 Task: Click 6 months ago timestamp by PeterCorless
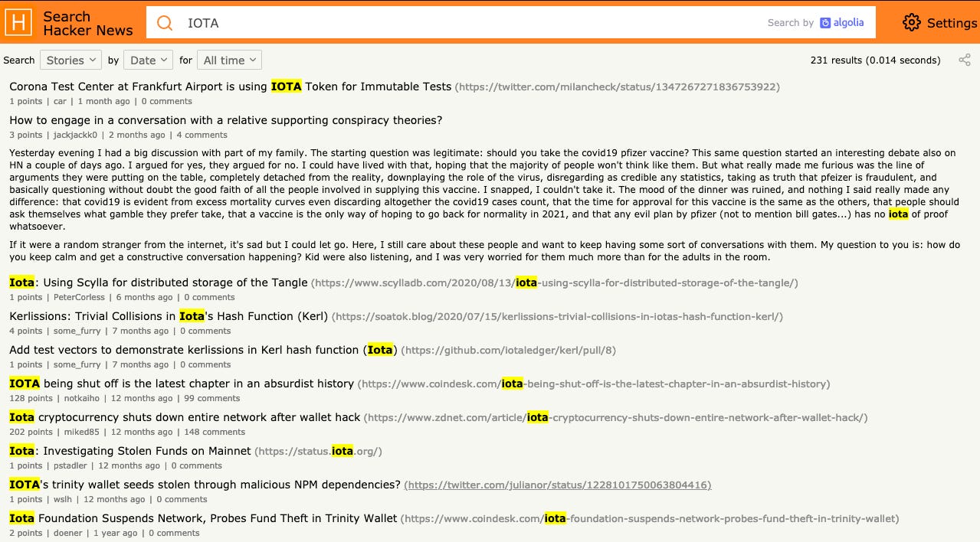click(145, 297)
